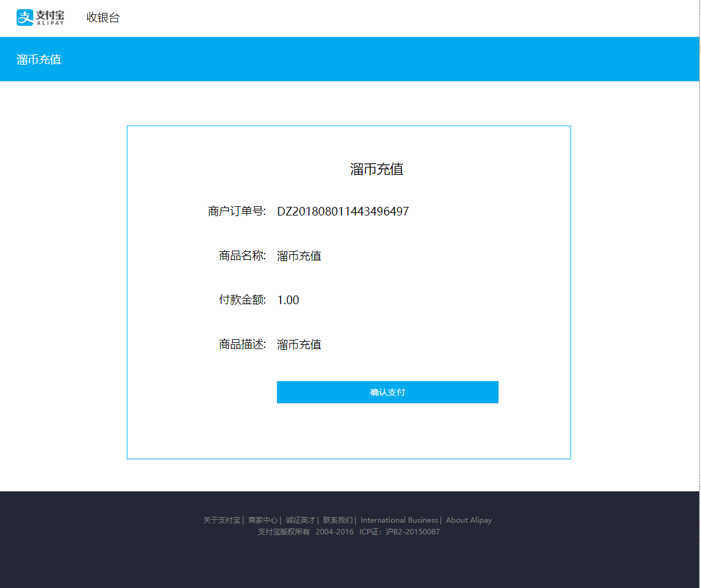Open the 关于支付宝 footer link

[222, 520]
